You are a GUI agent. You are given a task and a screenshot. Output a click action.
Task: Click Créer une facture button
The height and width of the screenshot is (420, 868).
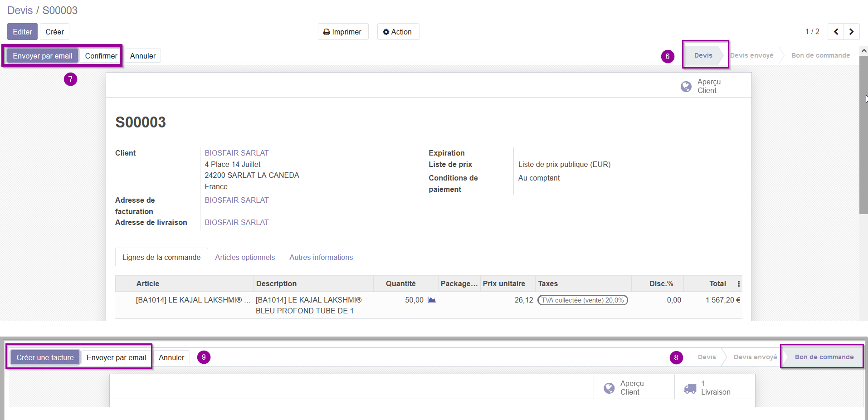point(45,357)
